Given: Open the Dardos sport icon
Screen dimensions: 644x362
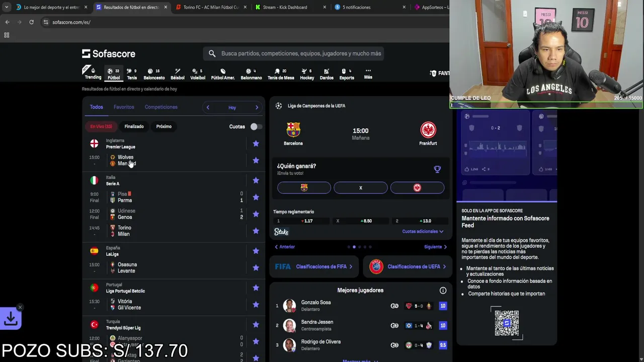Looking at the screenshot, I should [x=327, y=73].
